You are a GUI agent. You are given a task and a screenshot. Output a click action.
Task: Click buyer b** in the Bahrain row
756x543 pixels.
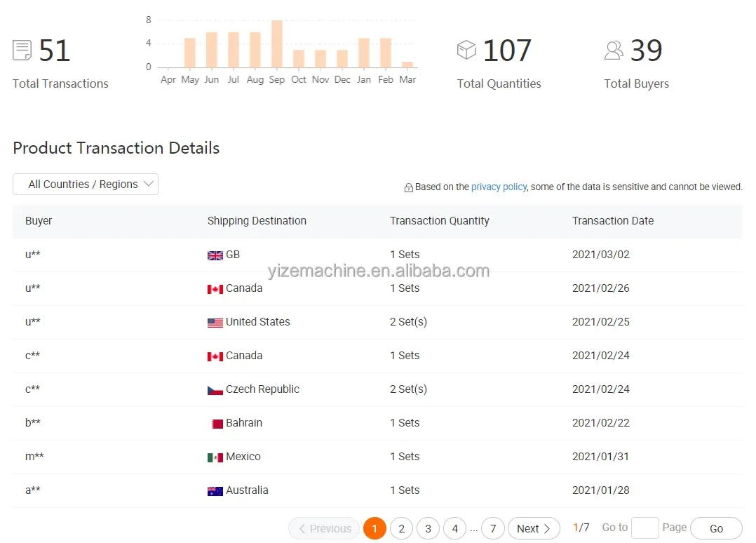tap(33, 423)
